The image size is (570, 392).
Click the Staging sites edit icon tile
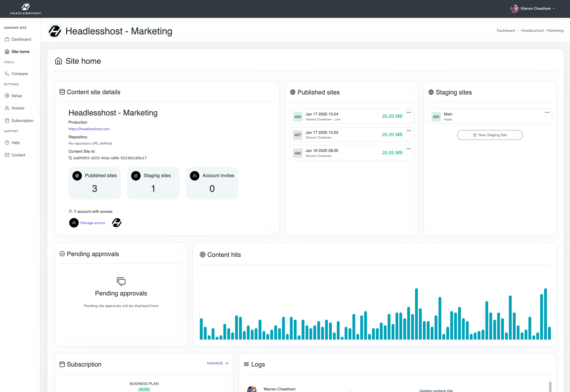(136, 176)
